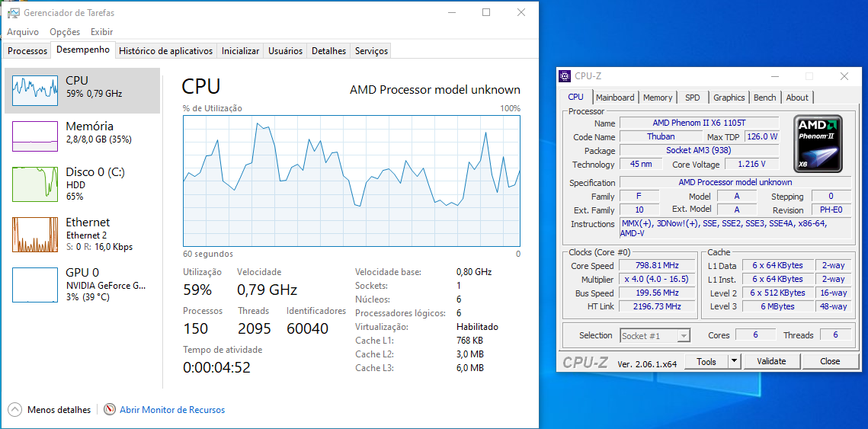Screen dimensions: 868x429
Task: Click the Max TDP value 126.0 W
Action: [762, 136]
